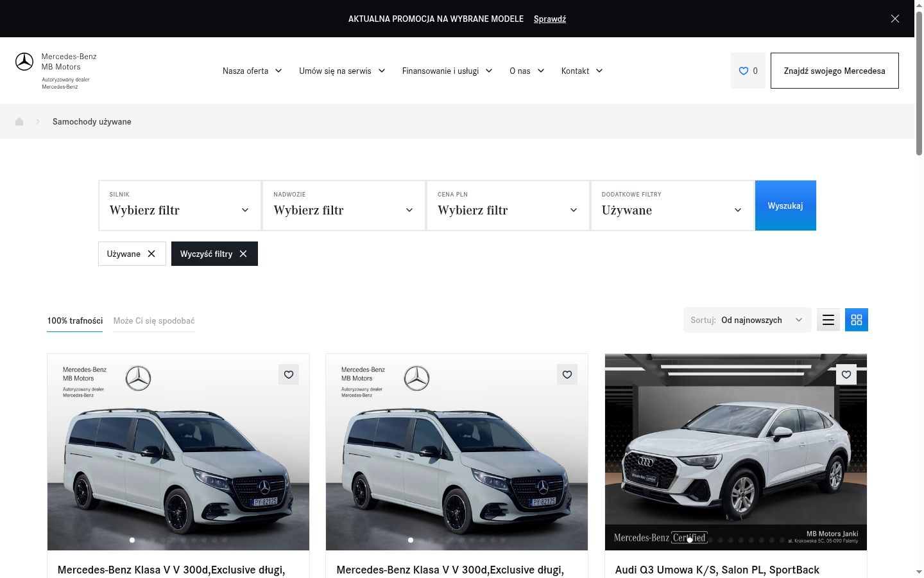
Task: Click Znajdź swojego Mercedesa button
Action: (x=834, y=71)
